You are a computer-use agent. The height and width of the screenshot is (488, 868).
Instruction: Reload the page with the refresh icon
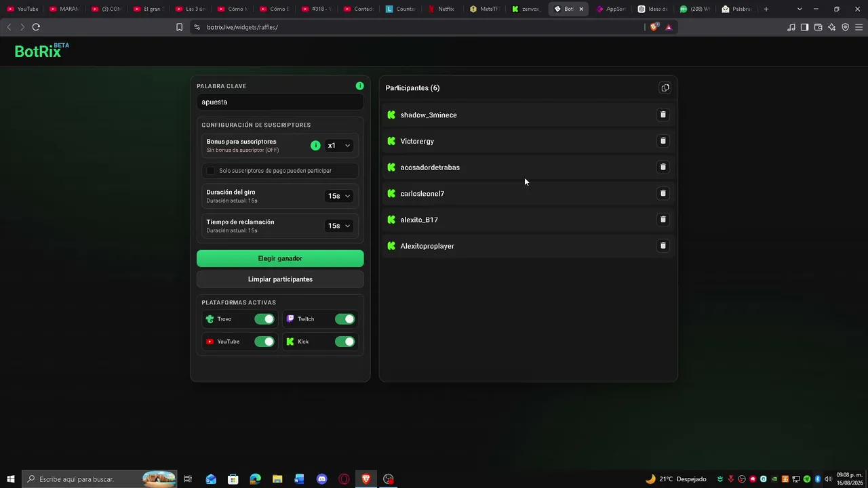[36, 27]
